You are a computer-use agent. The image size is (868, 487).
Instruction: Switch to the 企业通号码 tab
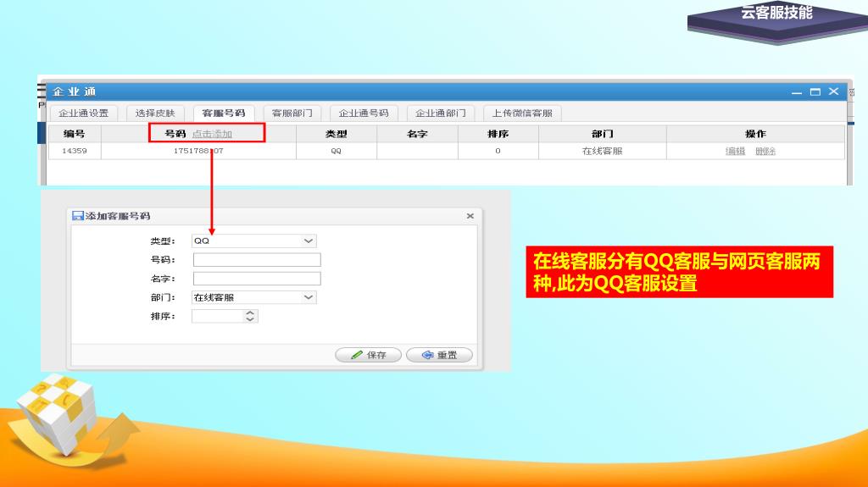[364, 113]
